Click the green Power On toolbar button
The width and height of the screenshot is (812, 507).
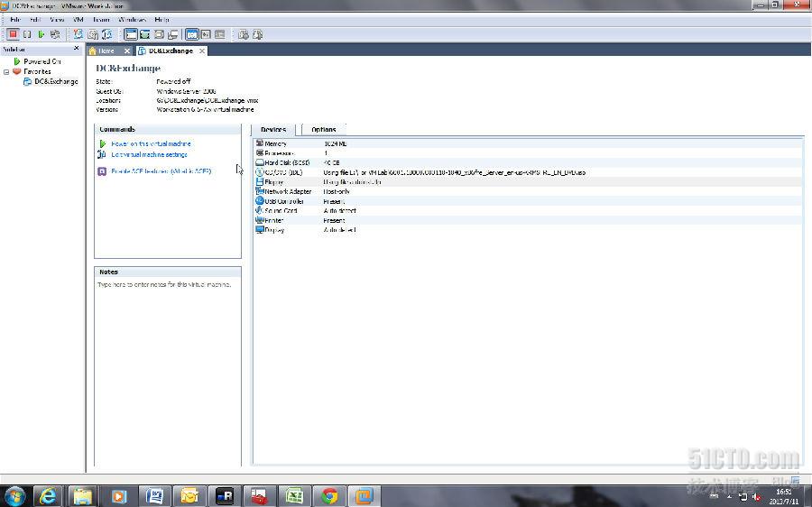point(41,34)
